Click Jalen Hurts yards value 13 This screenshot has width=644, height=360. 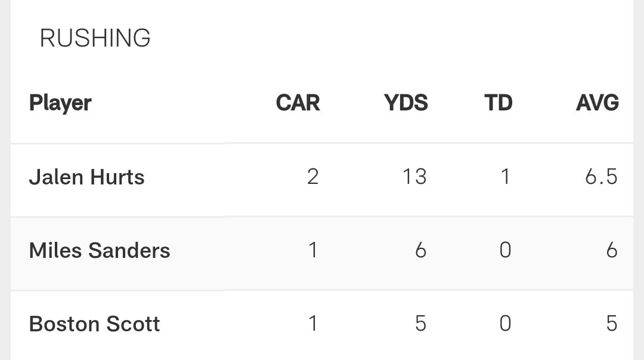tap(414, 177)
